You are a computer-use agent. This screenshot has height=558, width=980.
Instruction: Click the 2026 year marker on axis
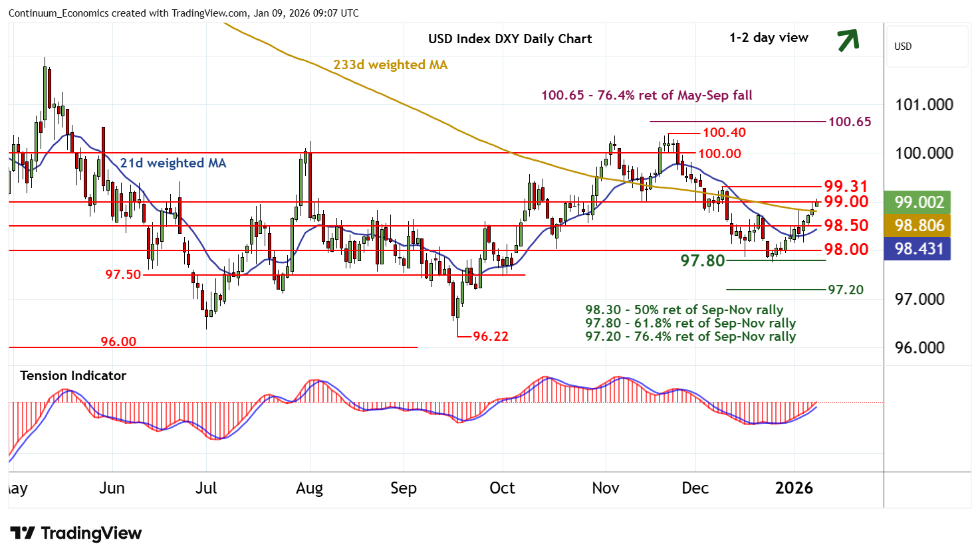click(x=794, y=488)
